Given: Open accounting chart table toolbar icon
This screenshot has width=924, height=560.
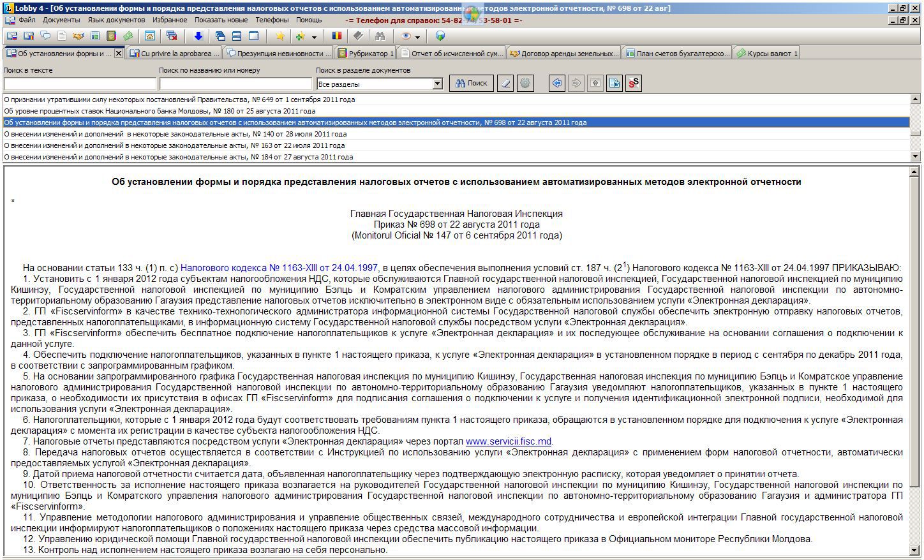Looking at the screenshot, I should (95, 36).
